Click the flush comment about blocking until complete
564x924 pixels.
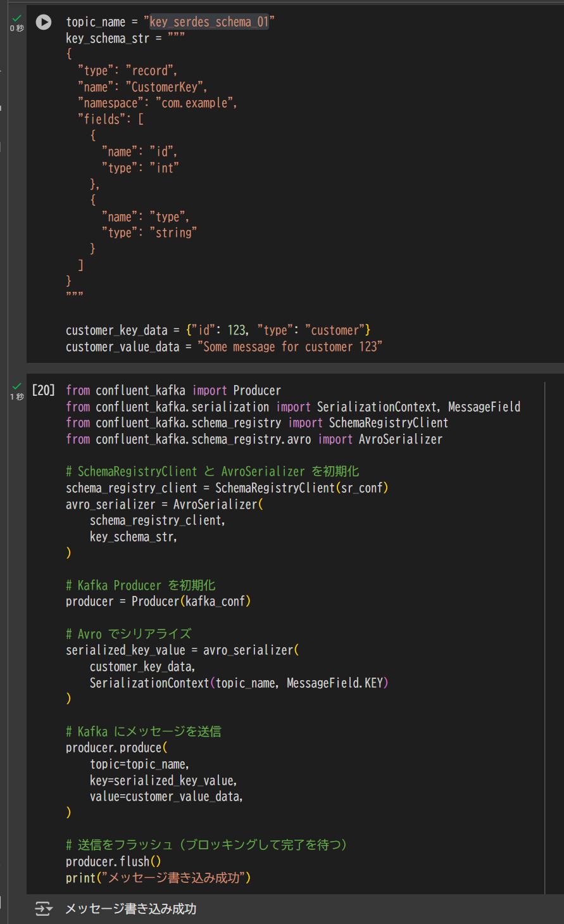point(206,845)
